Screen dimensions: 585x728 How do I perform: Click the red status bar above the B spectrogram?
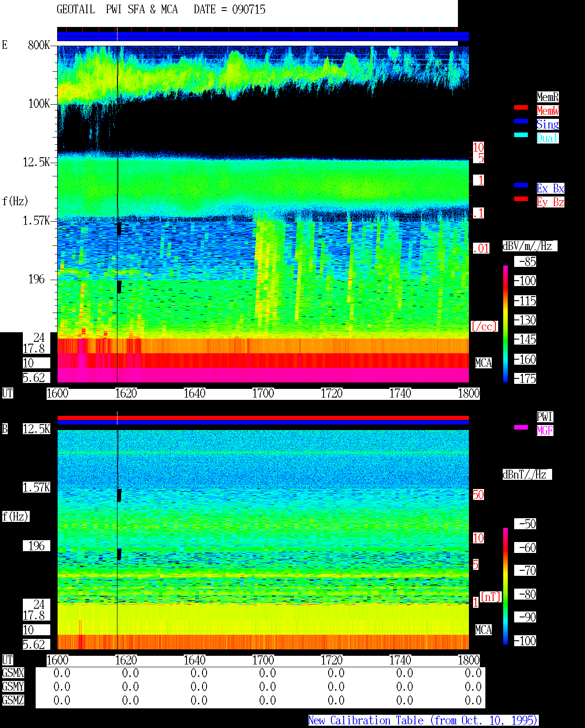[x=263, y=418]
